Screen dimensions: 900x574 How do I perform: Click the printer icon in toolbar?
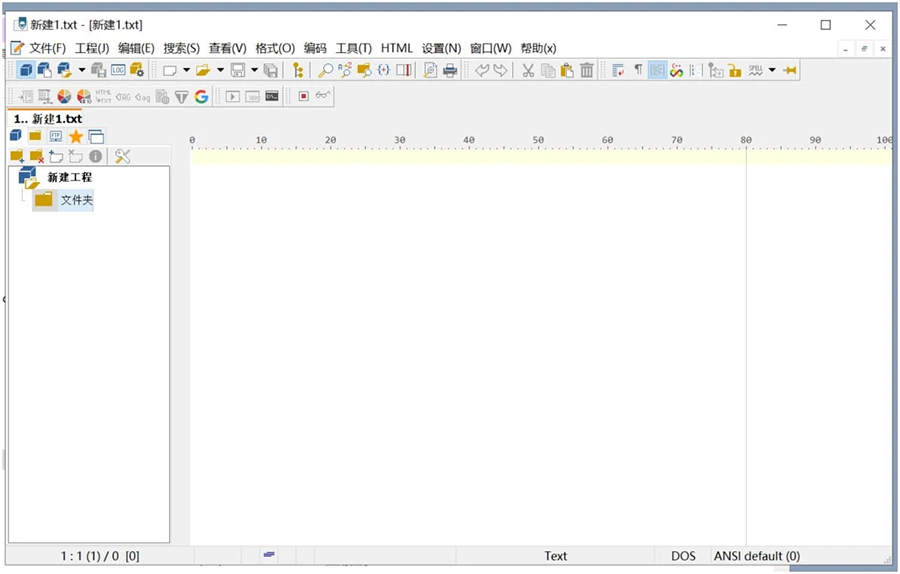pos(450,70)
